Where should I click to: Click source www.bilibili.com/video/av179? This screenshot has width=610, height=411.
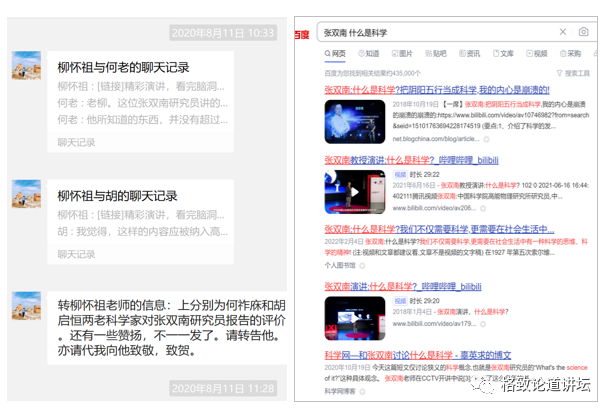point(434,324)
